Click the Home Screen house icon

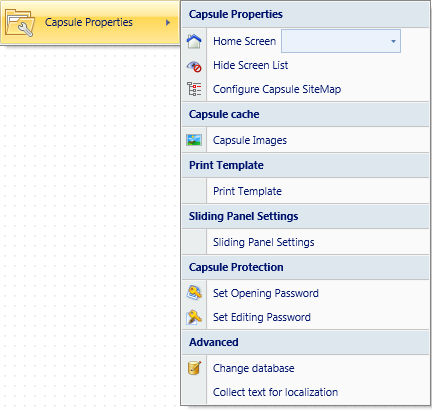point(194,41)
